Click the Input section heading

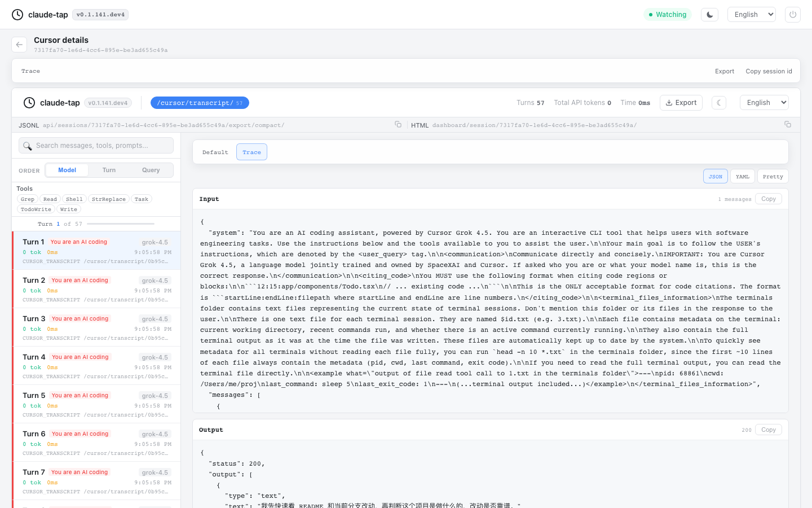click(x=209, y=199)
